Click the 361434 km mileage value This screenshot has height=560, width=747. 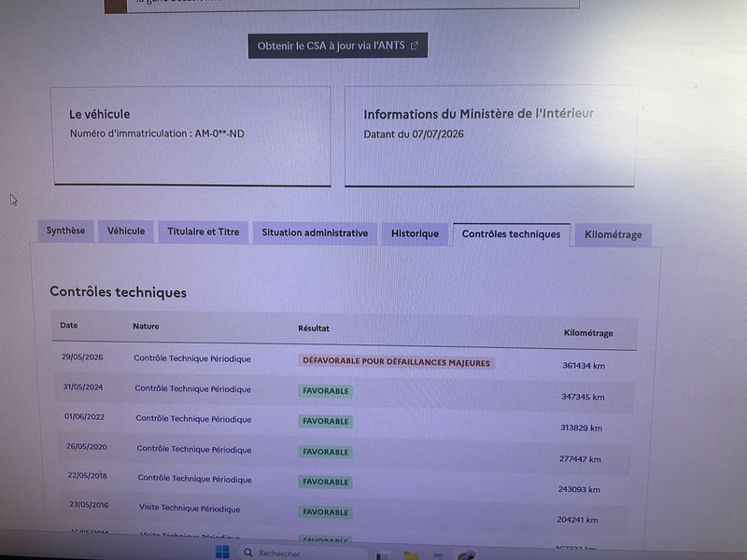[x=584, y=366]
